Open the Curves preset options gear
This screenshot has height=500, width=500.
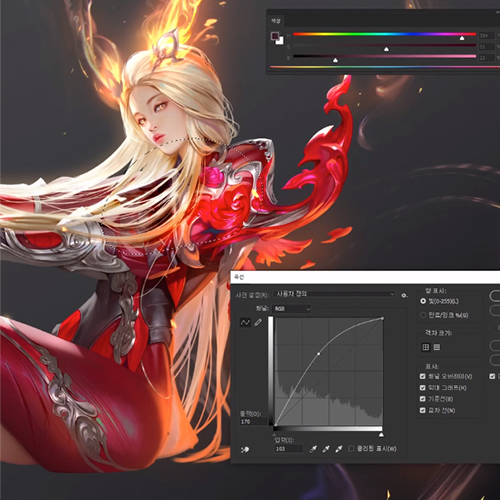click(x=404, y=295)
